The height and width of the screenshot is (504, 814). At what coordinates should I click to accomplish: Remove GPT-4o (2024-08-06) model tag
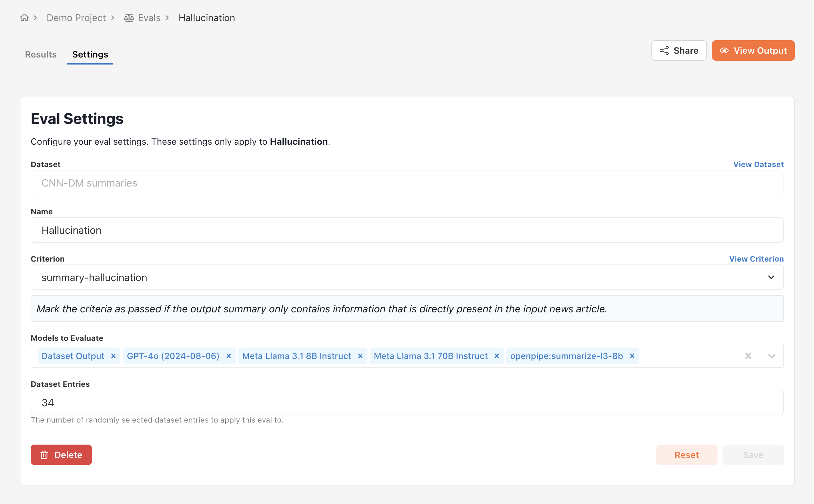[x=229, y=356]
